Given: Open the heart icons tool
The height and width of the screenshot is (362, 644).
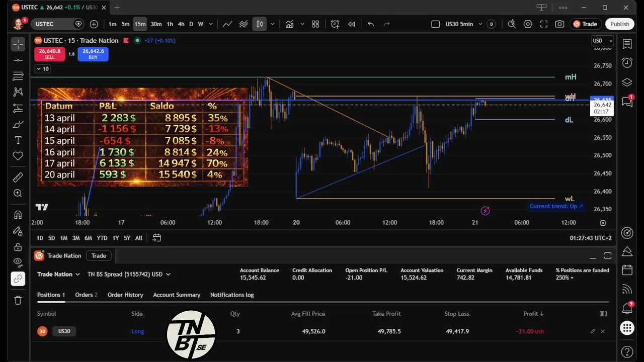Looking at the screenshot, I should [18, 156].
